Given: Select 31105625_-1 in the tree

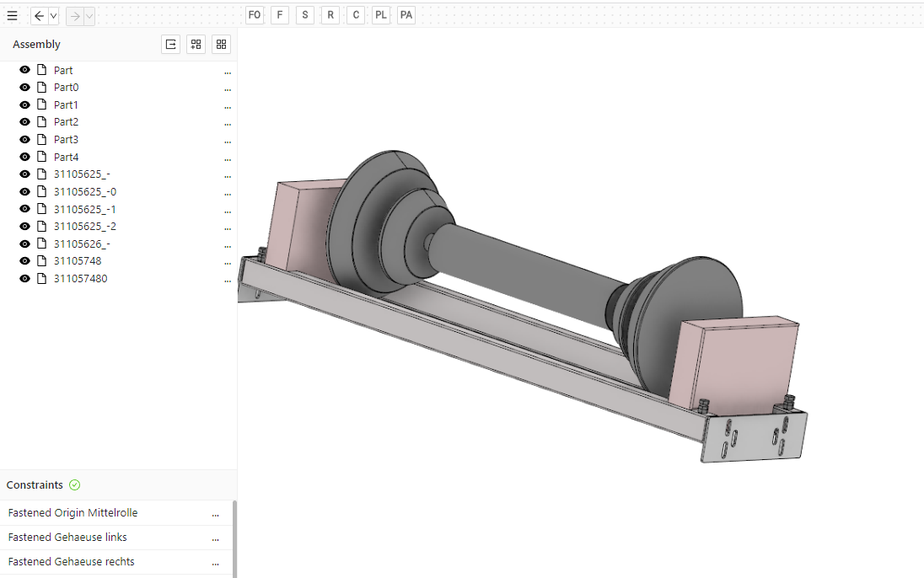Looking at the screenshot, I should point(85,209).
